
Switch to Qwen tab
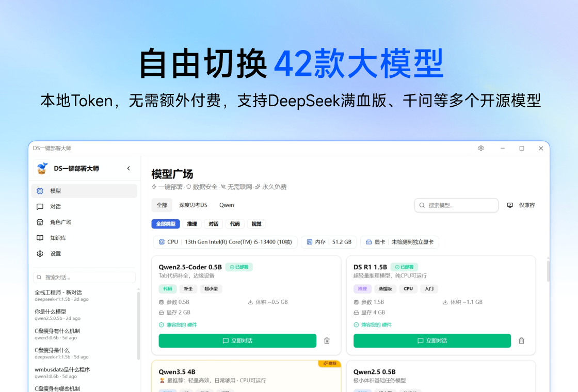[227, 205]
